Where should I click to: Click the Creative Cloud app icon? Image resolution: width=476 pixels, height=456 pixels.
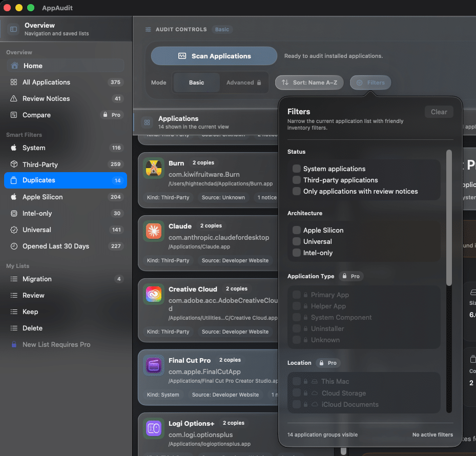154,294
